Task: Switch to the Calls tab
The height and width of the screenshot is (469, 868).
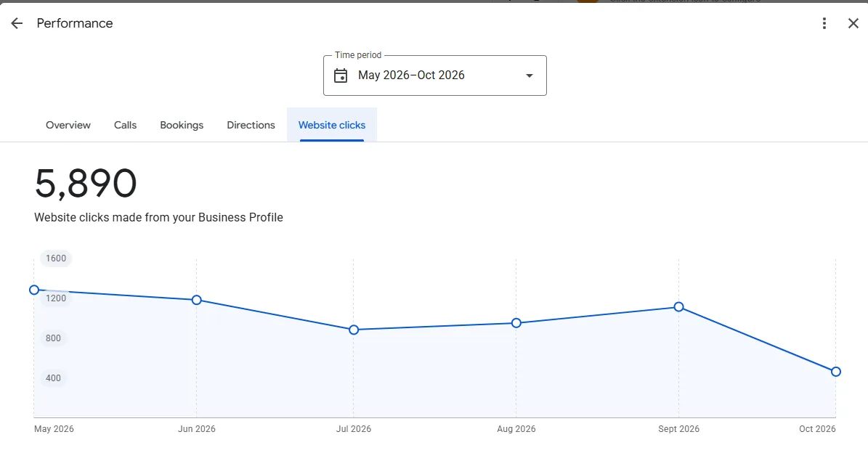Action: pyautogui.click(x=125, y=125)
